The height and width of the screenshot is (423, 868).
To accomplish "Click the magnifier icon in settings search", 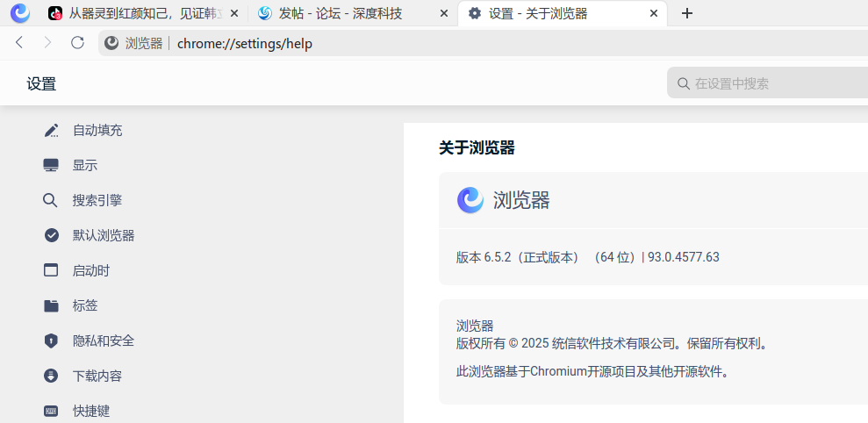I will point(684,84).
